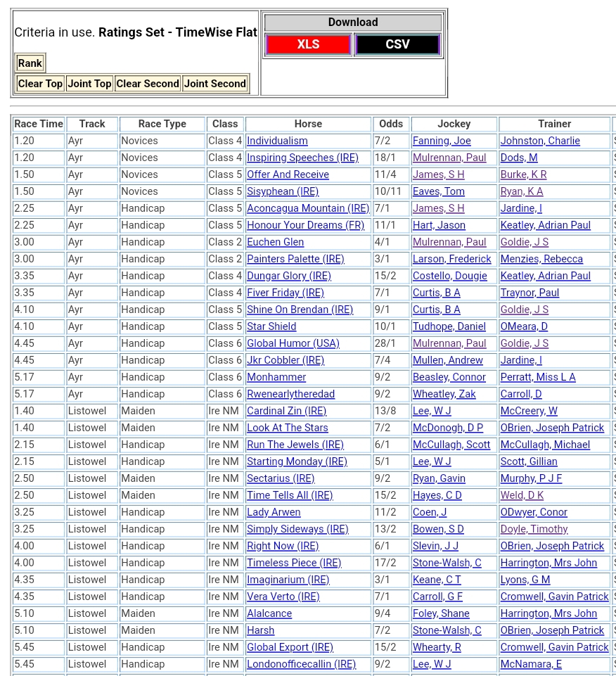616x676 pixels.
Task: Download the ratings as XLS
Action: [x=308, y=44]
